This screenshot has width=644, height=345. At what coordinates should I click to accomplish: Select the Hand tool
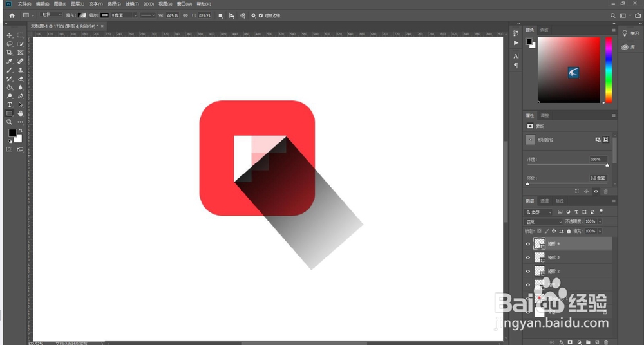pos(21,113)
